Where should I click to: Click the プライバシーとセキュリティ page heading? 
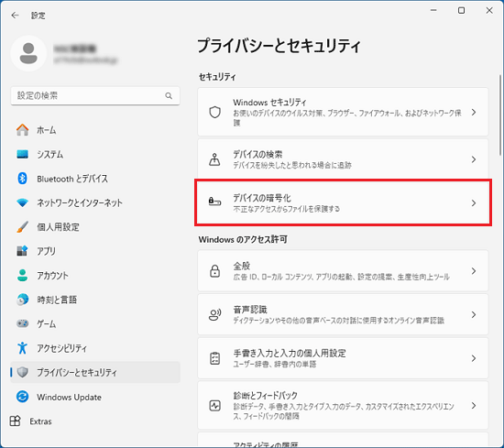point(279,46)
